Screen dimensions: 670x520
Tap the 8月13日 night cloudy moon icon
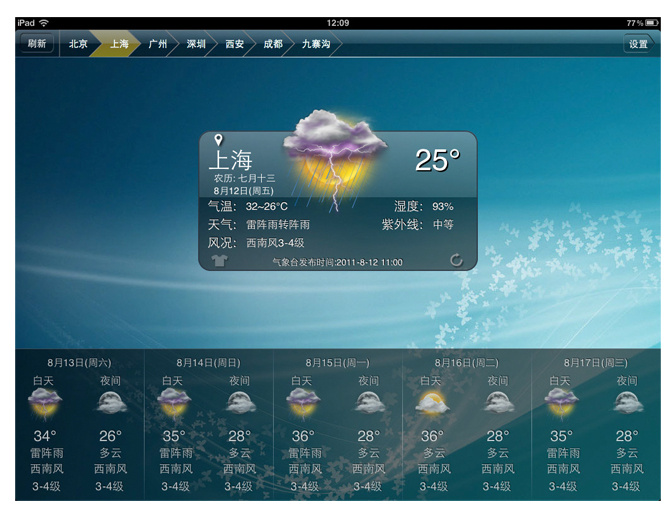(111, 403)
